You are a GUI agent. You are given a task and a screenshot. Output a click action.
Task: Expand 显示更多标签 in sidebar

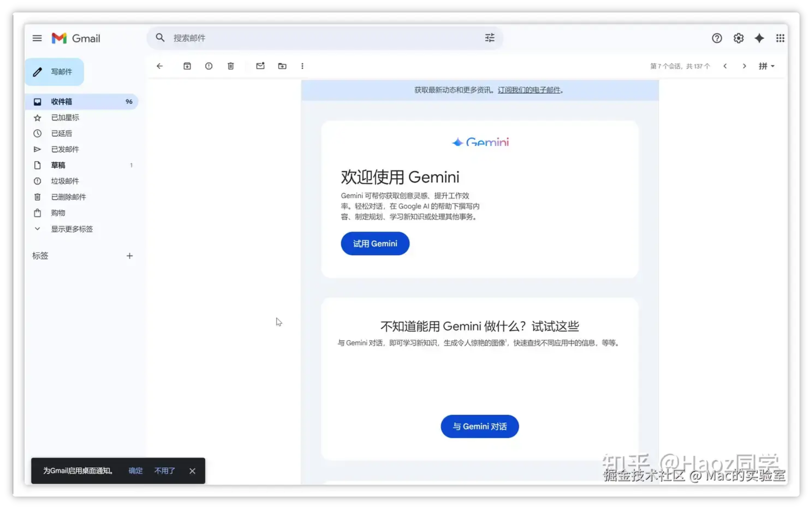click(x=72, y=229)
